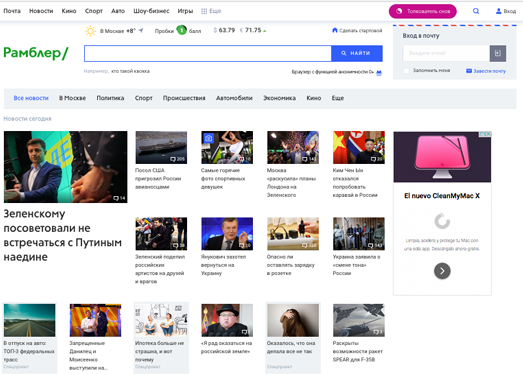Click the ad next arrow circle button

[x=442, y=271]
